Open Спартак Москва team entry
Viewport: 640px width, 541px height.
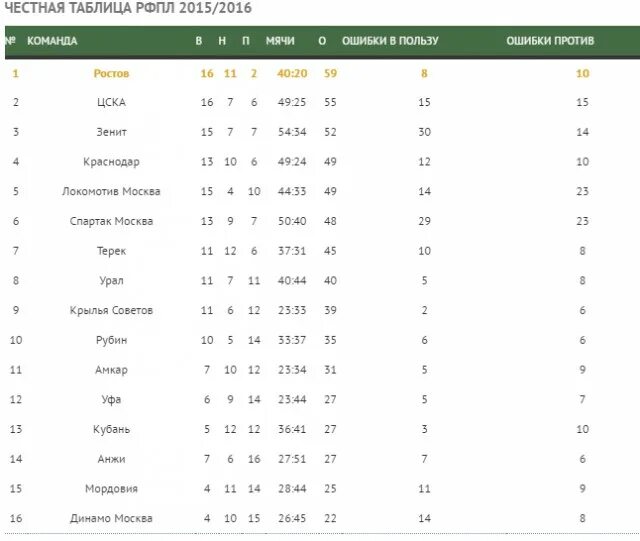pyautogui.click(x=111, y=221)
